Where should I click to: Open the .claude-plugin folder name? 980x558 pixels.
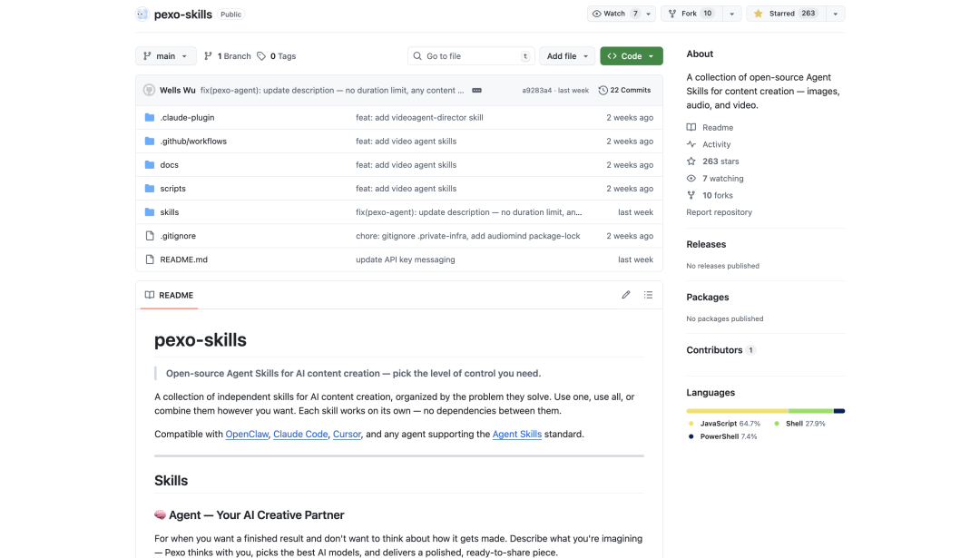pyautogui.click(x=187, y=117)
